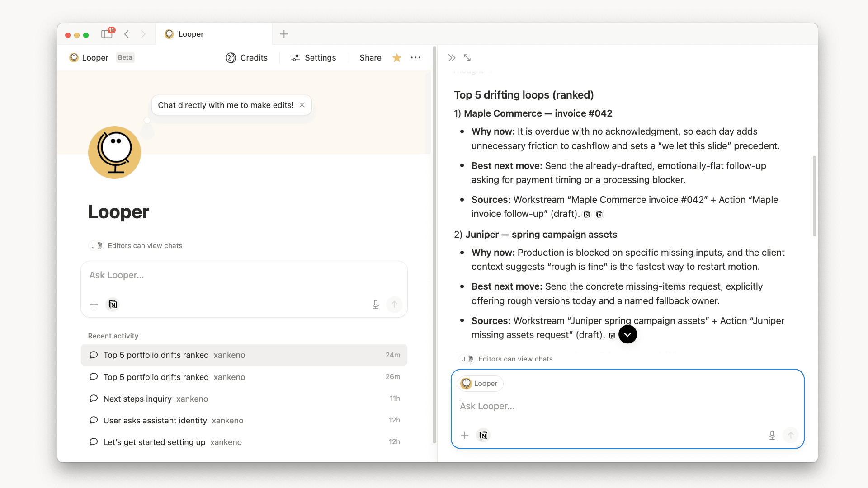Open the Settings menu item
The height and width of the screenshot is (488, 868).
pyautogui.click(x=314, y=58)
